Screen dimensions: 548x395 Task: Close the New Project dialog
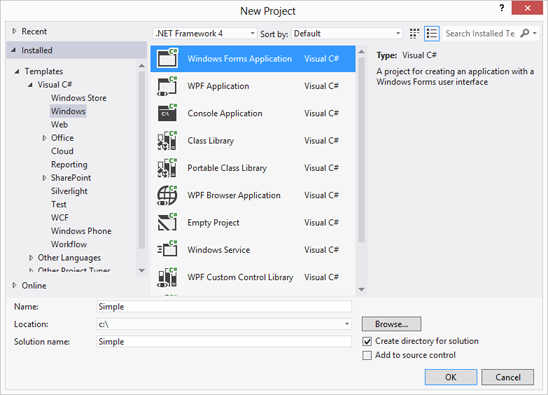point(527,8)
